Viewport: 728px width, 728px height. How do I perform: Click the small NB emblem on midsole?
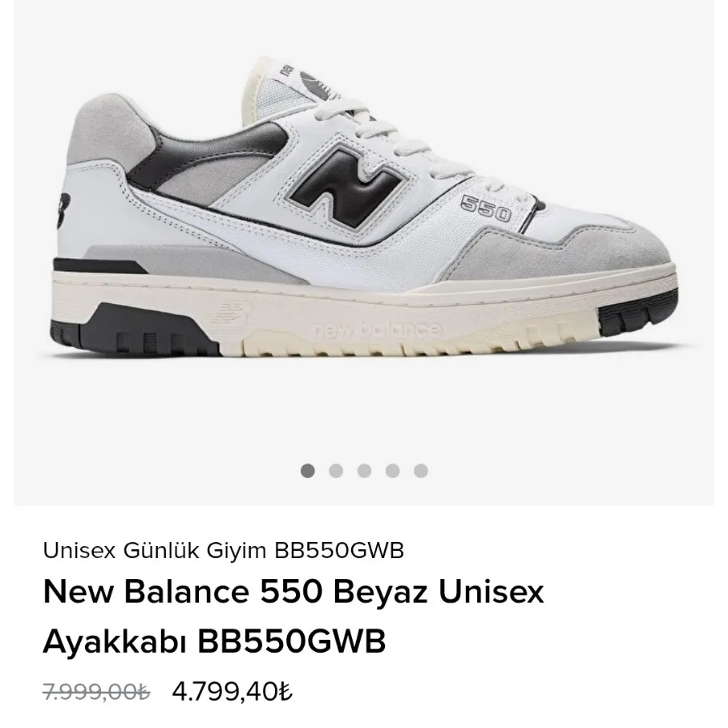pos(231,315)
